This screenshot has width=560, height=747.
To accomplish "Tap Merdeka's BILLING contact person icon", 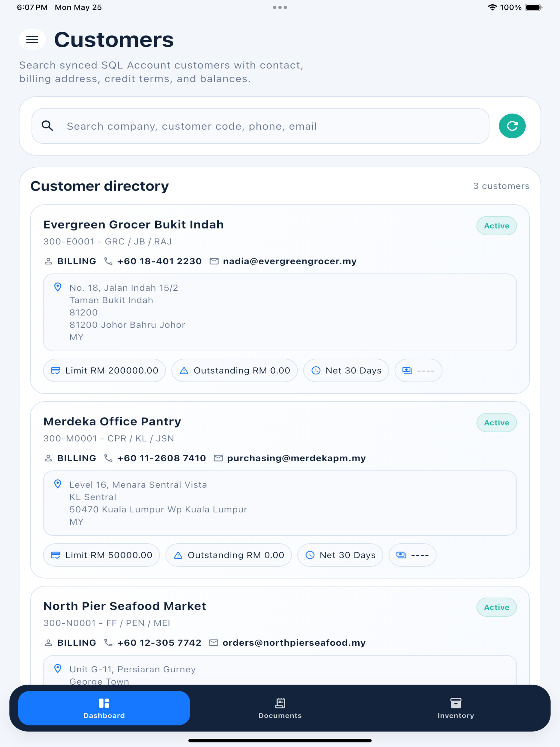I will coord(48,458).
